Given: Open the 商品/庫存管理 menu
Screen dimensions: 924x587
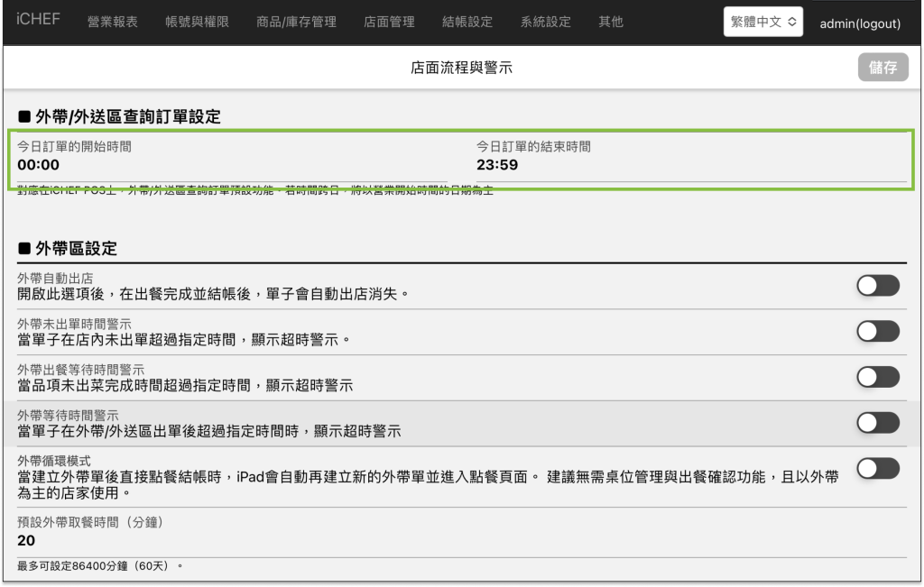Looking at the screenshot, I should coord(296,22).
